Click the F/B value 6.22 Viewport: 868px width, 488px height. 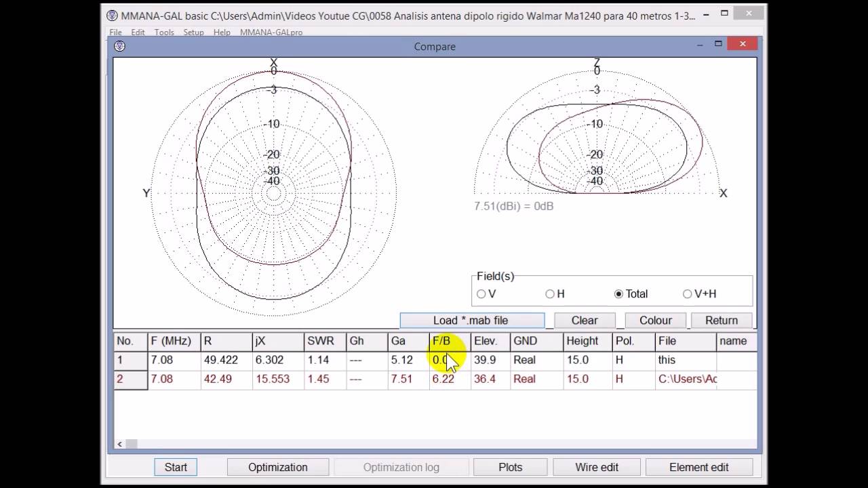click(443, 379)
